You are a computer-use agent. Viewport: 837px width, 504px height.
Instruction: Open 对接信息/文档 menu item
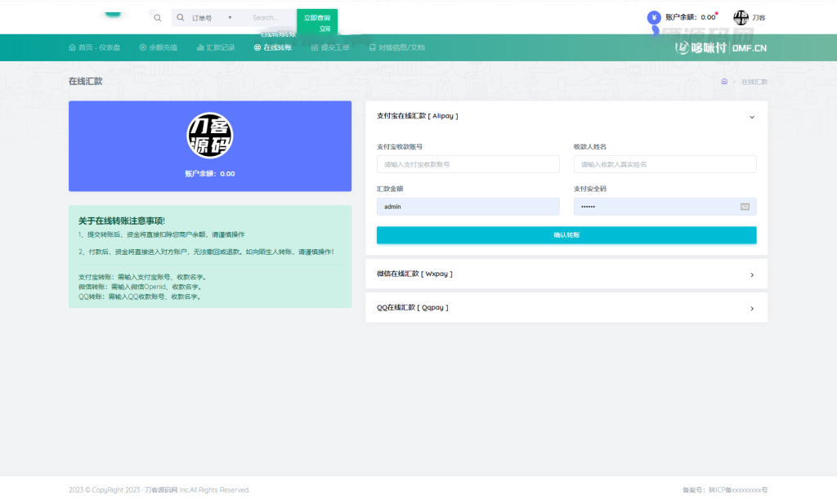point(397,47)
